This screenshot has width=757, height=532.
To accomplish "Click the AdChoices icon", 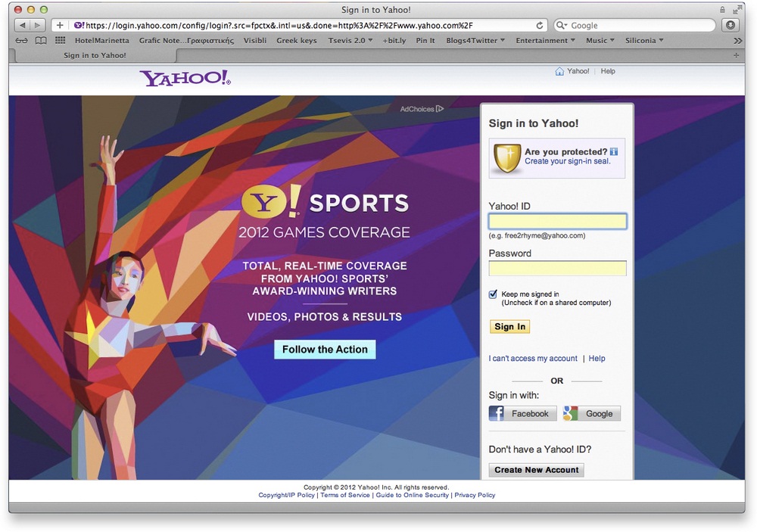I will (440, 109).
